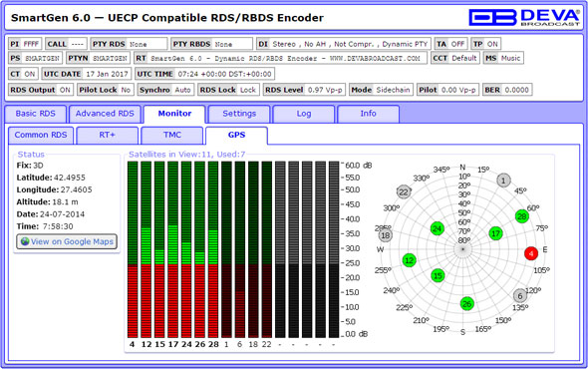Image resolution: width=588 pixels, height=369 pixels.
Task: Click the grey satellite 1 marker
Action: coord(503,181)
